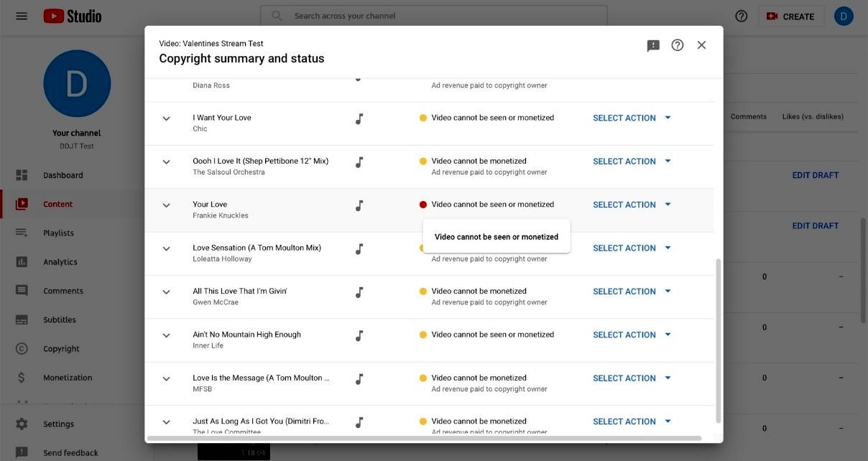Screen dimensions: 868x461
Task: Expand the Your Love by Frankie Knuckles row
Action: [166, 205]
